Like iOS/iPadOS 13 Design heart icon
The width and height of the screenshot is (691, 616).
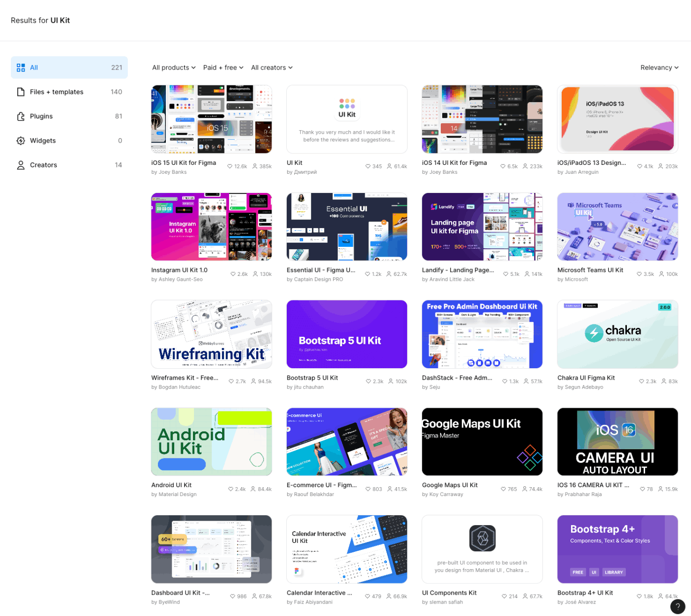point(640,166)
